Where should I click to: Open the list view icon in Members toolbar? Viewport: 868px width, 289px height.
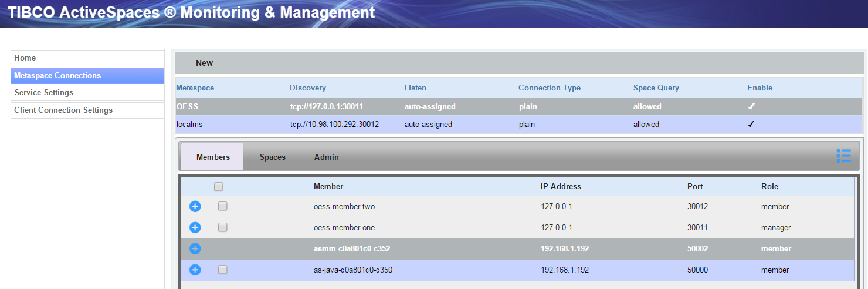coord(843,156)
